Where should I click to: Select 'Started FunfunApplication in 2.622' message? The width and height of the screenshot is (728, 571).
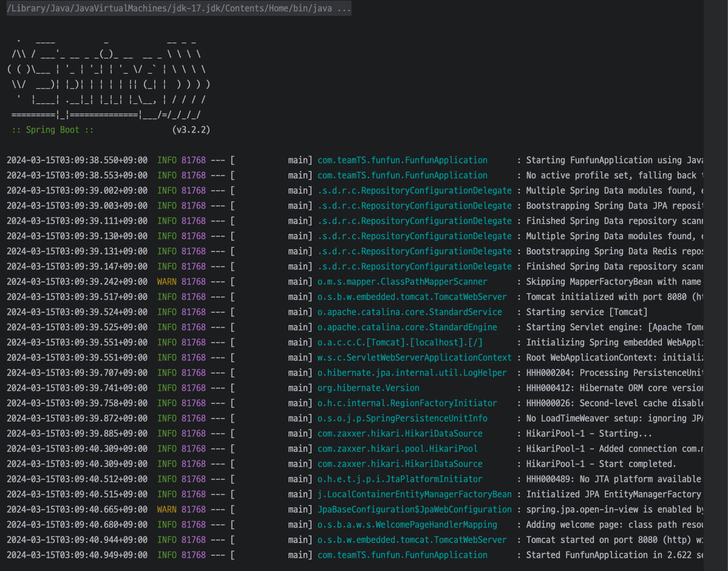[614, 555]
